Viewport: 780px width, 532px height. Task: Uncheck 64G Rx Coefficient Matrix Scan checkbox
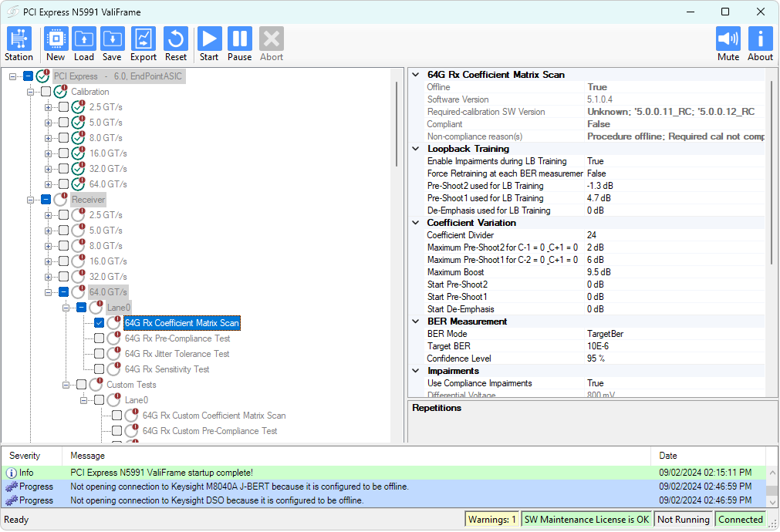(99, 323)
